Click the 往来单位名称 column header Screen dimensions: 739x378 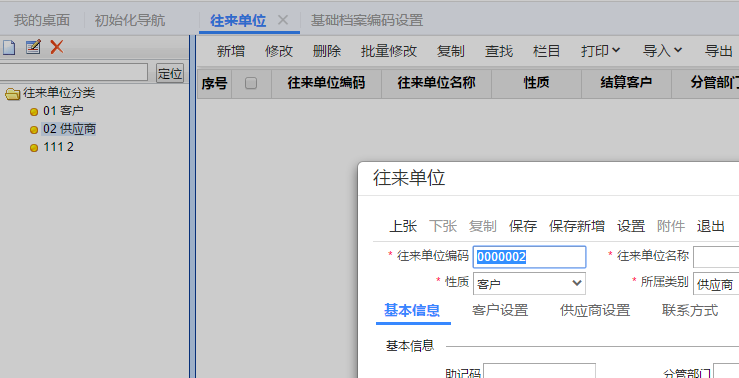(436, 83)
